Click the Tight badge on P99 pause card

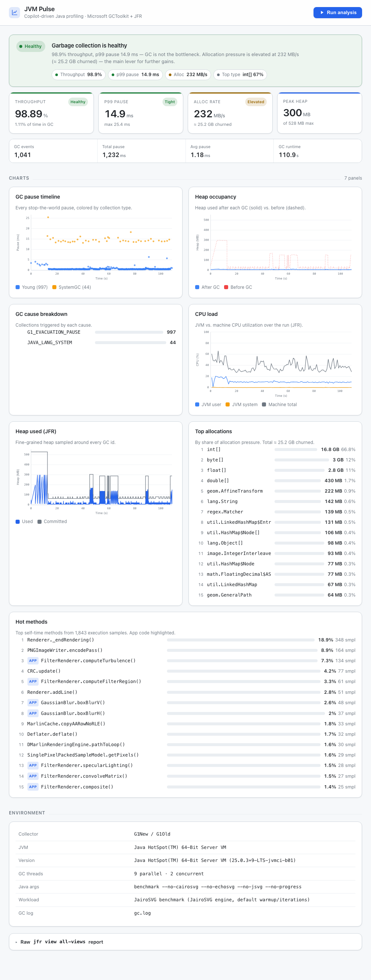pos(170,102)
